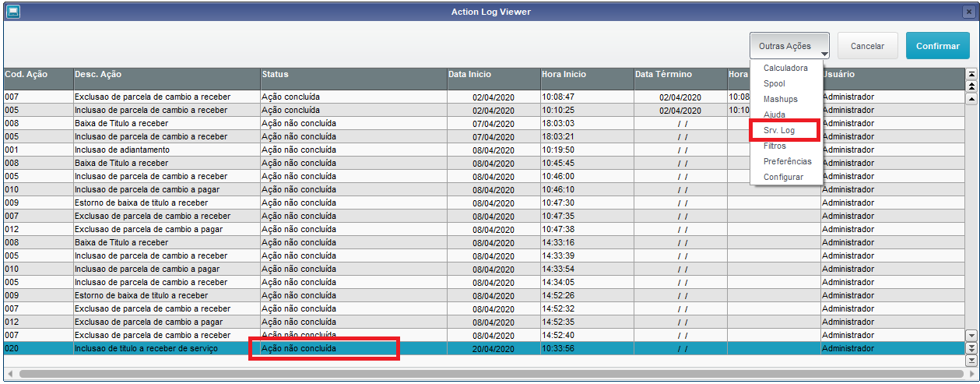
Task: Jump to first record with top scroll icon
Action: 971,74
